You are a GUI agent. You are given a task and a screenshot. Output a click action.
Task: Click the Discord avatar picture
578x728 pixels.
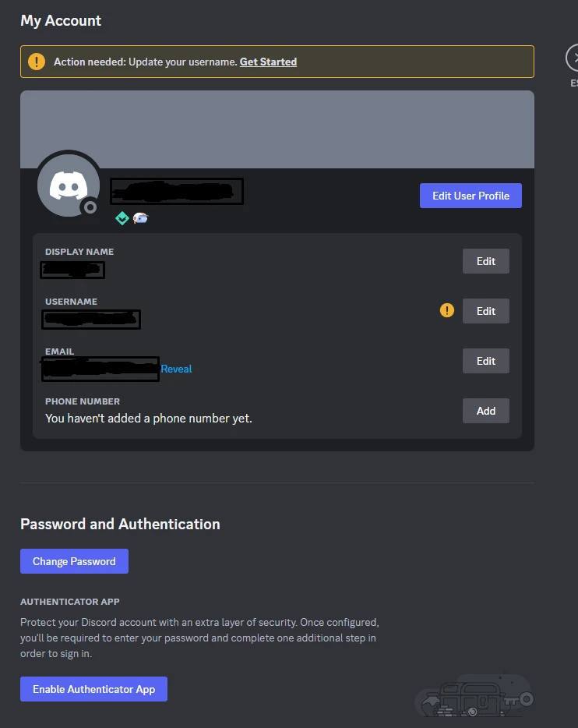coord(68,184)
